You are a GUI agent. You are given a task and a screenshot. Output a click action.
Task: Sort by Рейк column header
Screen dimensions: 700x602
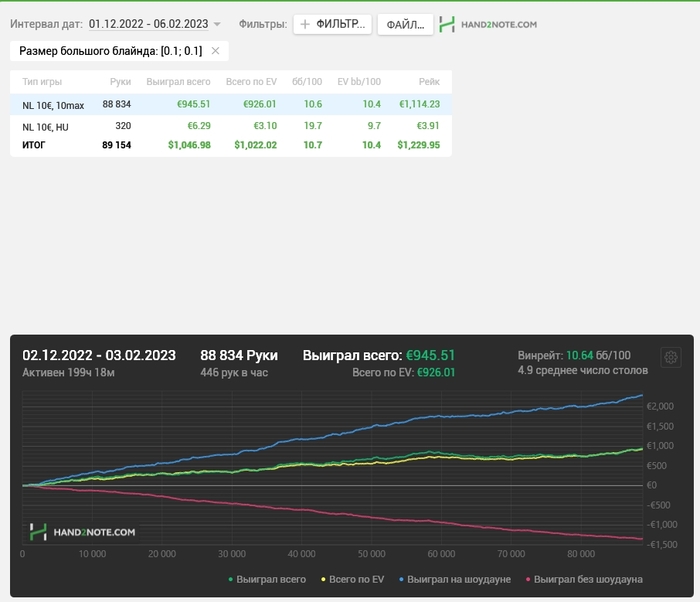[429, 82]
